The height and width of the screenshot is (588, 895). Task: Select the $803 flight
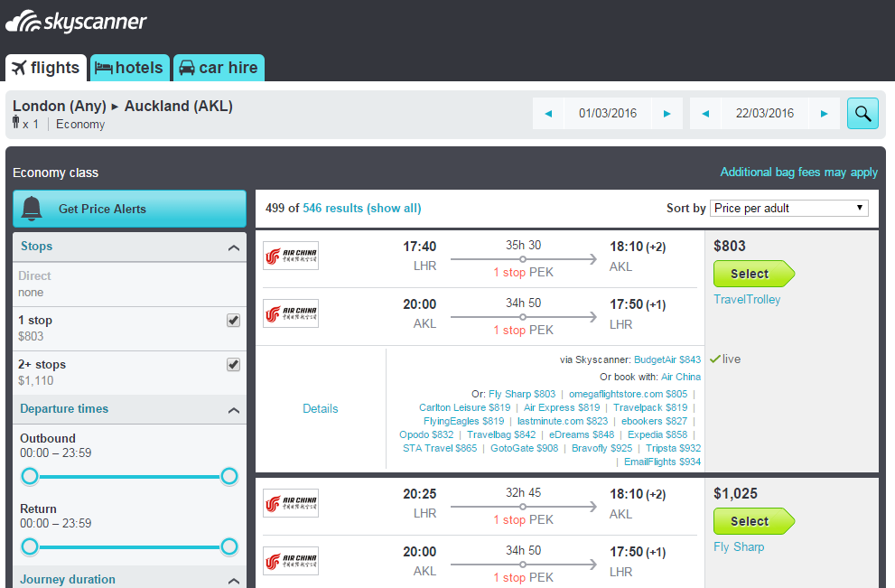753,274
